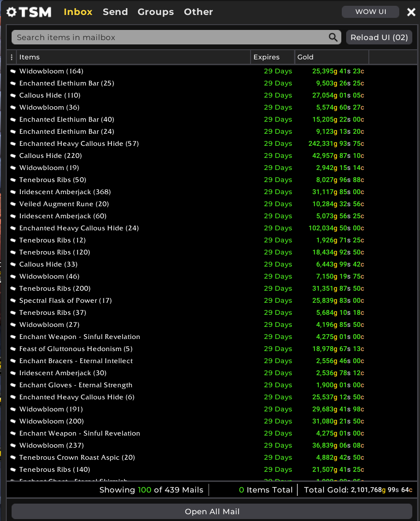Select the Callous Hide (33) mail row

[x=212, y=264]
